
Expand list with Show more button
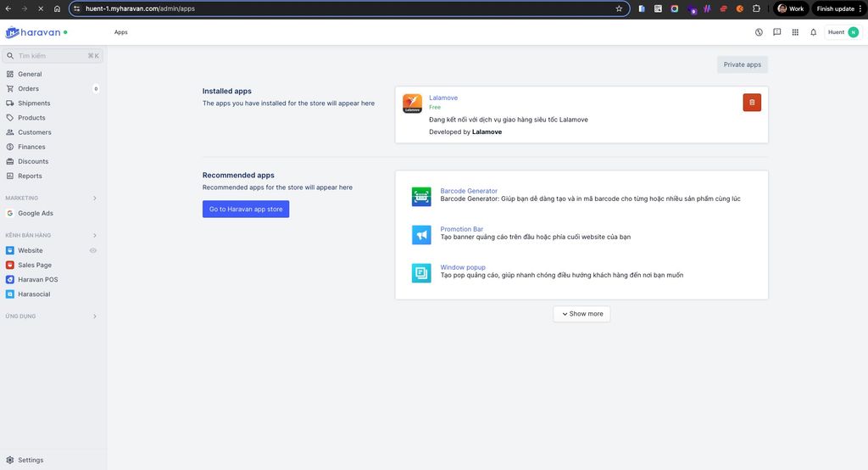(581, 314)
